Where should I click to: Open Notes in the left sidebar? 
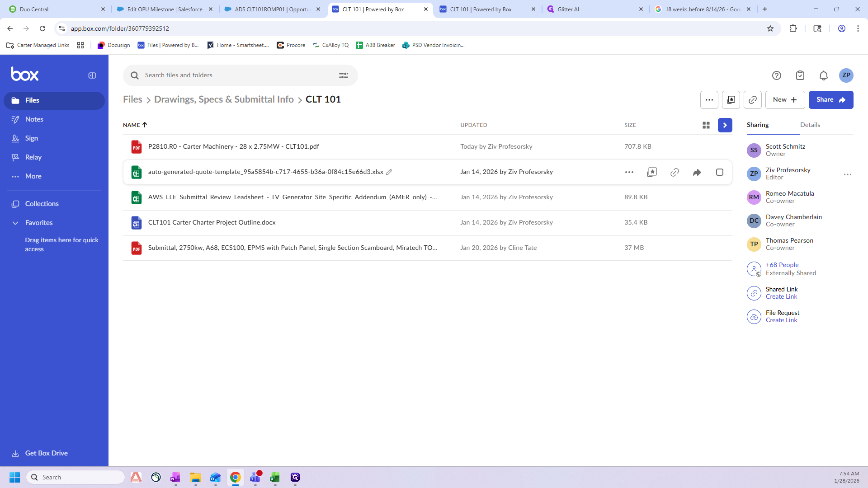pos(34,119)
